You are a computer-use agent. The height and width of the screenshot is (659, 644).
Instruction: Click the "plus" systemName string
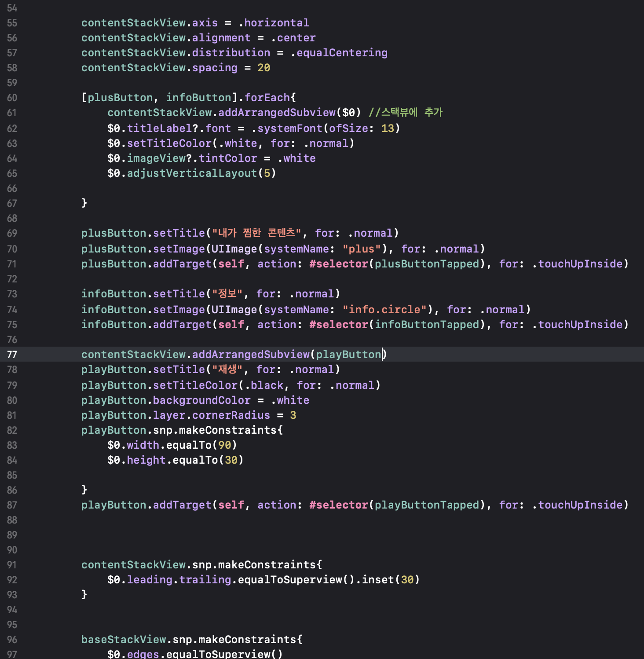(362, 249)
